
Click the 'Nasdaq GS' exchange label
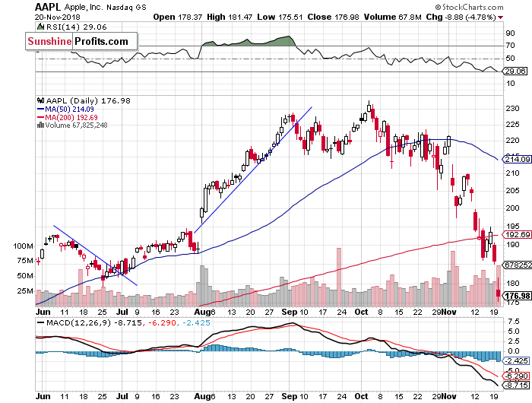pos(126,7)
